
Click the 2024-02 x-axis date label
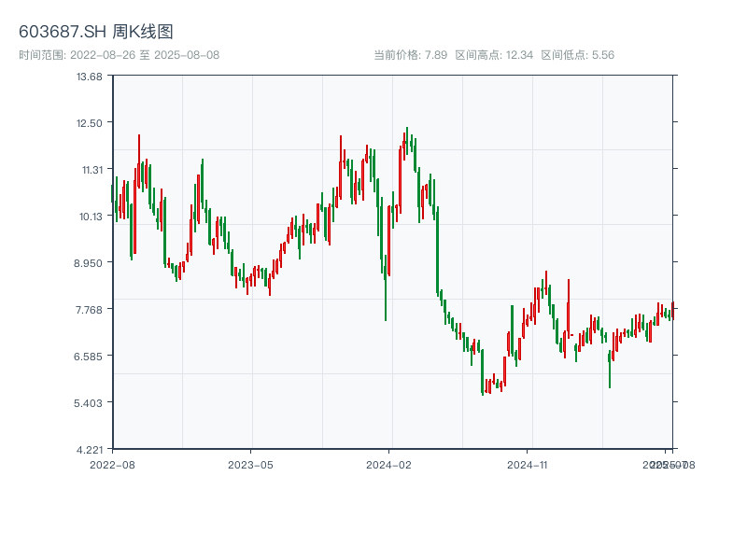[x=389, y=464]
